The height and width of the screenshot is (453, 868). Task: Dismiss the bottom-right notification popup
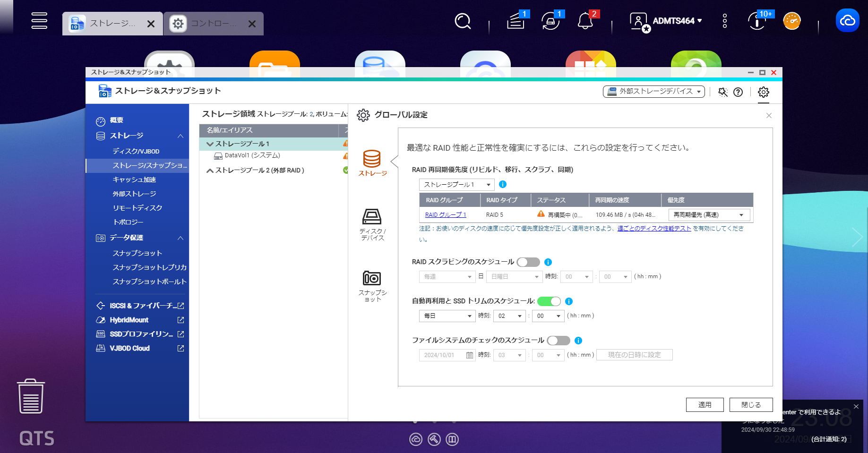tap(856, 407)
